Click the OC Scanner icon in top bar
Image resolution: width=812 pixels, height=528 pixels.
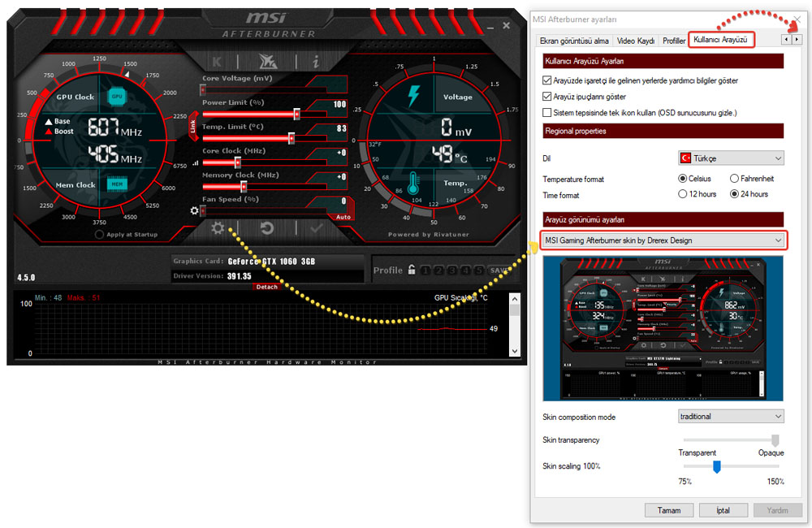(x=266, y=62)
